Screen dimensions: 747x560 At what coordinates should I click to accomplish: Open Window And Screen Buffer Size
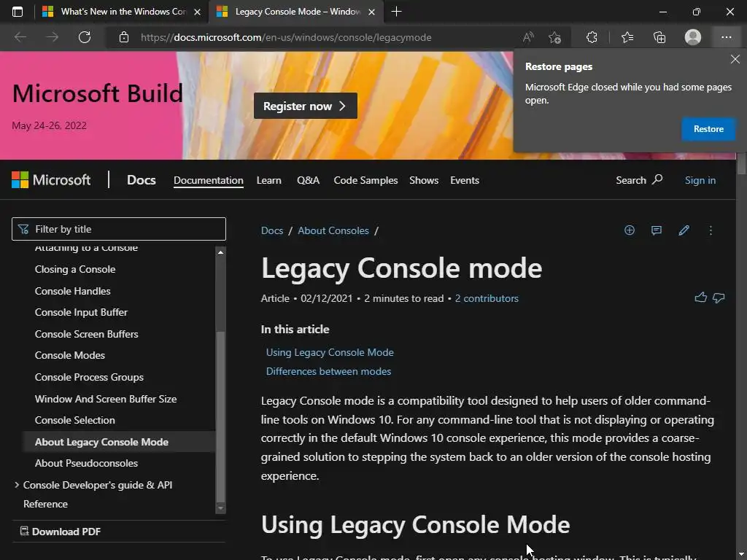pos(106,399)
